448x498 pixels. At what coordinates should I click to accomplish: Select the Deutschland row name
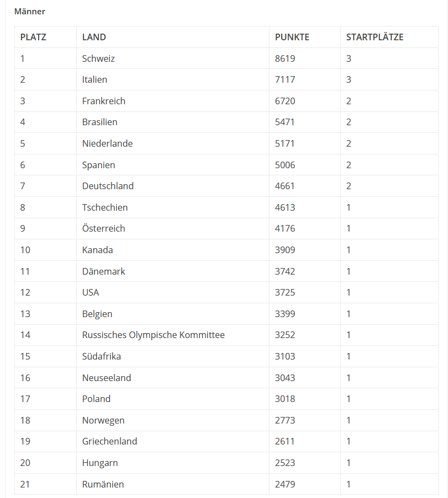point(108,186)
